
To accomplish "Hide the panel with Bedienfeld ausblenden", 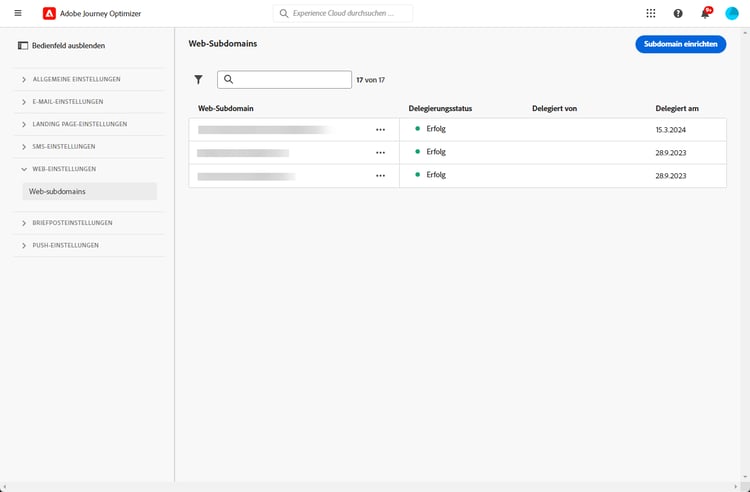I will [x=61, y=45].
